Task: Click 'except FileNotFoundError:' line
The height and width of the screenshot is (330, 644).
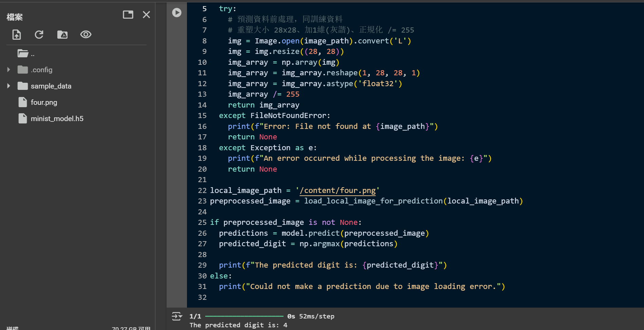Action: pyautogui.click(x=274, y=116)
